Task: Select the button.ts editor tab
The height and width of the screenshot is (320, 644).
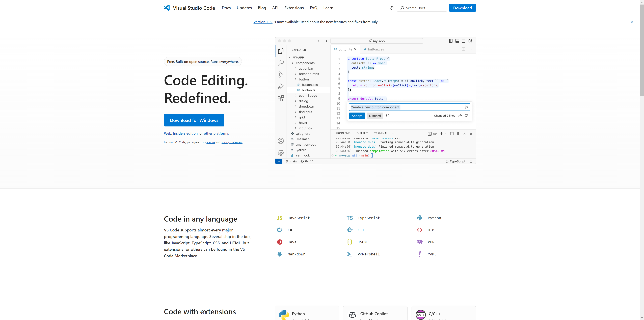Action: pos(345,49)
